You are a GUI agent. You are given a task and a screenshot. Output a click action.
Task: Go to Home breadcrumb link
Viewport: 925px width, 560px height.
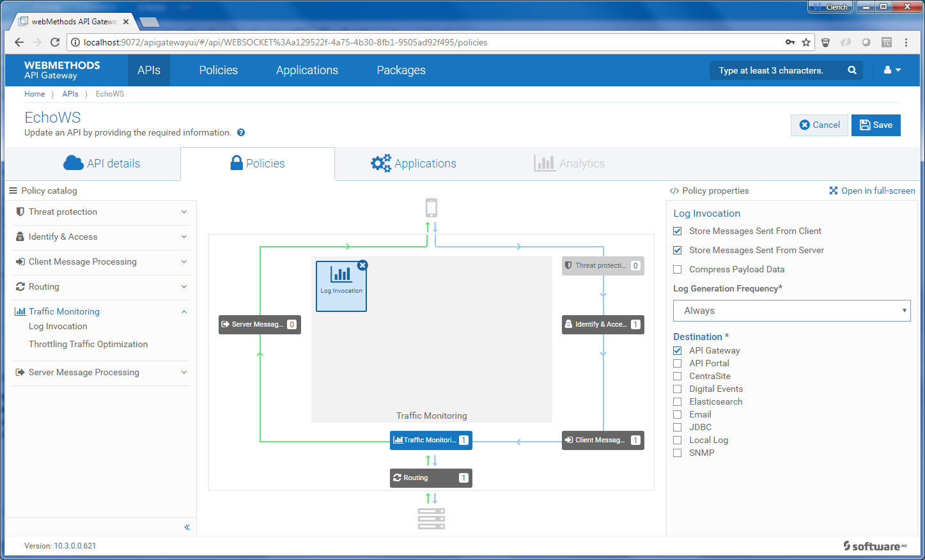(x=35, y=94)
